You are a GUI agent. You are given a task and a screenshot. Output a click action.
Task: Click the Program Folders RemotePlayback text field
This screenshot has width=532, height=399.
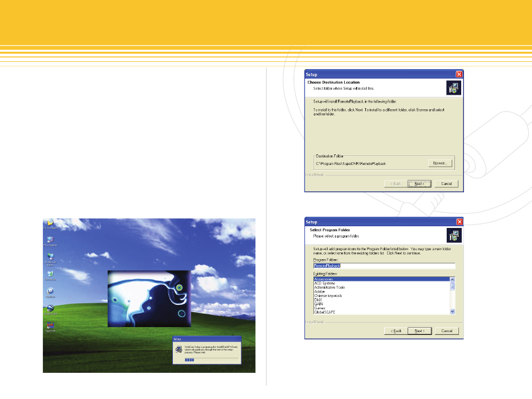click(384, 266)
